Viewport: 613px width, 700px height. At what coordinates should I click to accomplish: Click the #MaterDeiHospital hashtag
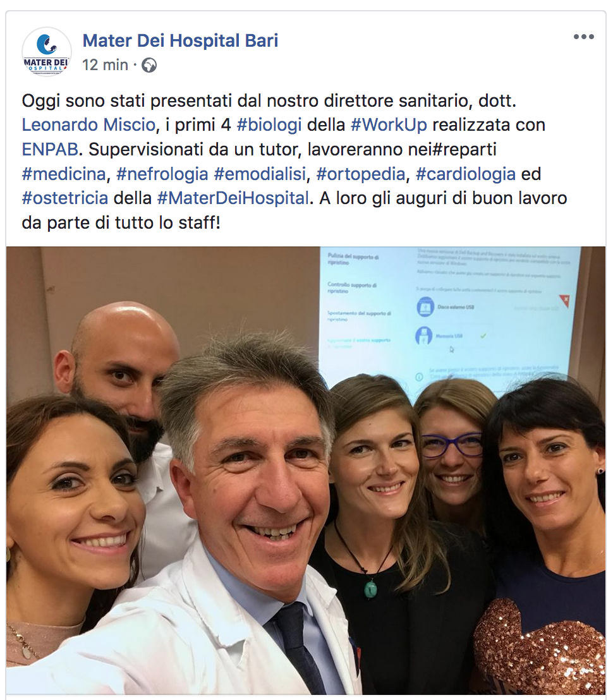point(233,198)
